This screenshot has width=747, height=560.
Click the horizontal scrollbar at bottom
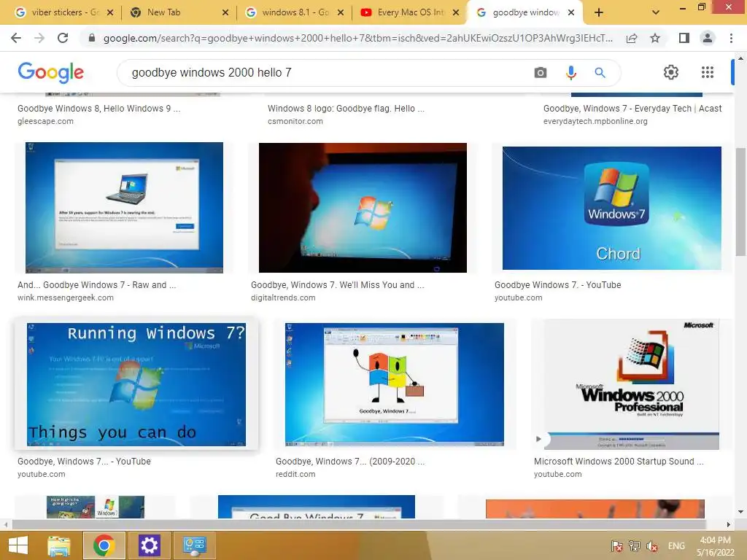[358, 524]
